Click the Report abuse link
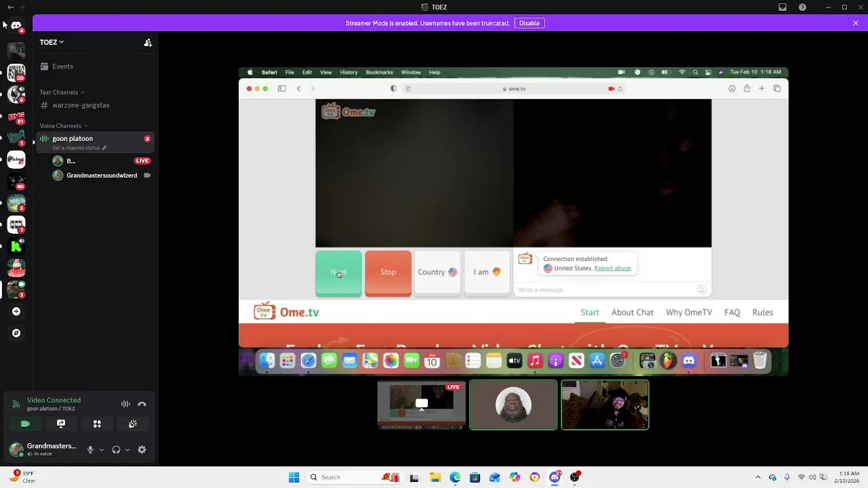This screenshot has width=868, height=488. 612,268
